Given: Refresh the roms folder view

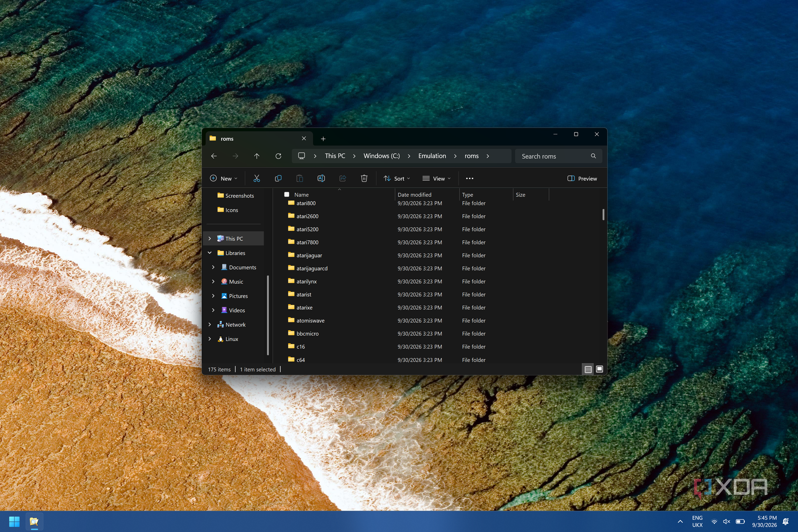Looking at the screenshot, I should [x=278, y=156].
